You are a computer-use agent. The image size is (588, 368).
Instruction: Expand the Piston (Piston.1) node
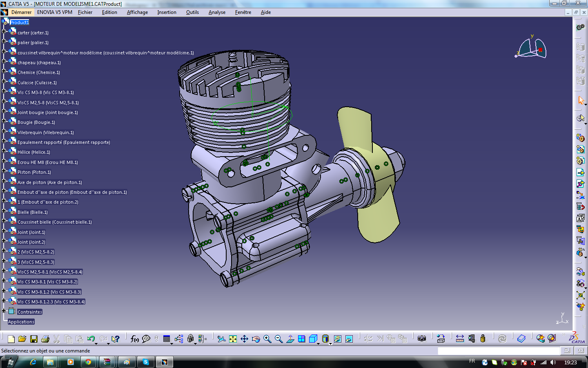click(4, 171)
